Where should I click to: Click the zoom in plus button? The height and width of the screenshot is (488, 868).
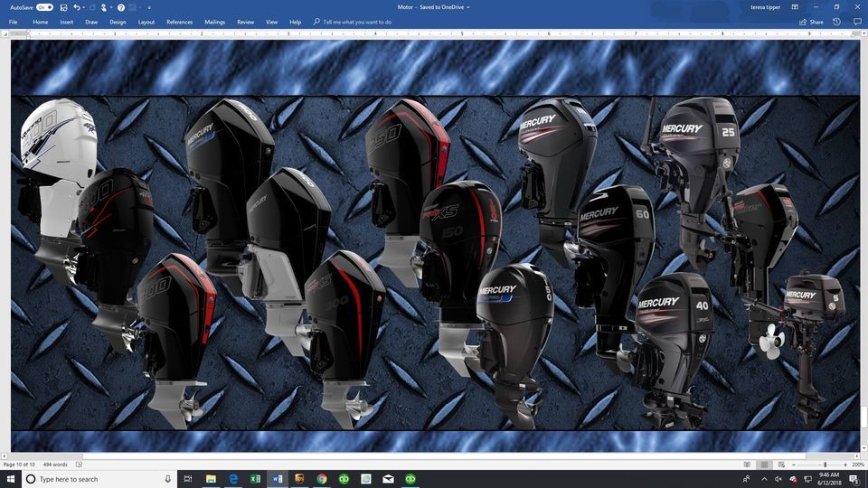pos(845,465)
